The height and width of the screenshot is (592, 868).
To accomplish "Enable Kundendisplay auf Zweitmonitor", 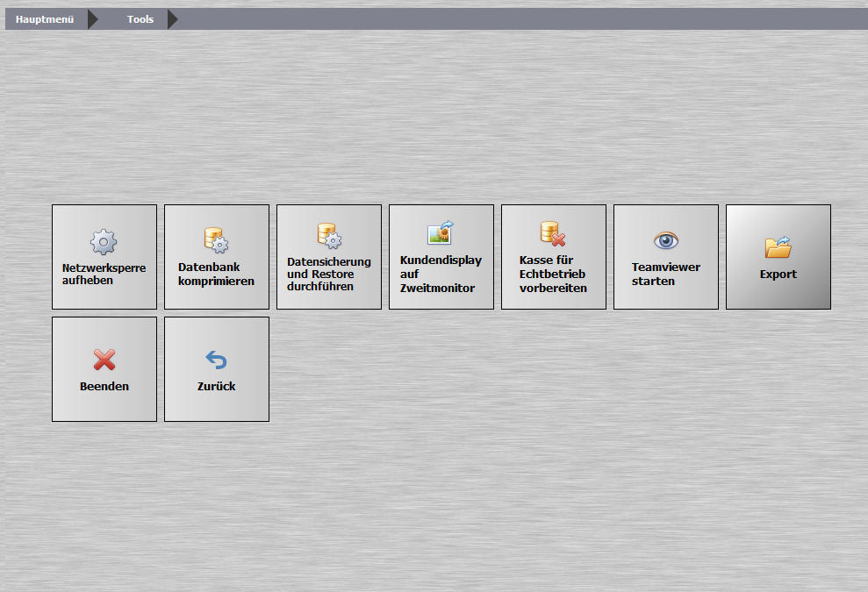I will (x=441, y=256).
